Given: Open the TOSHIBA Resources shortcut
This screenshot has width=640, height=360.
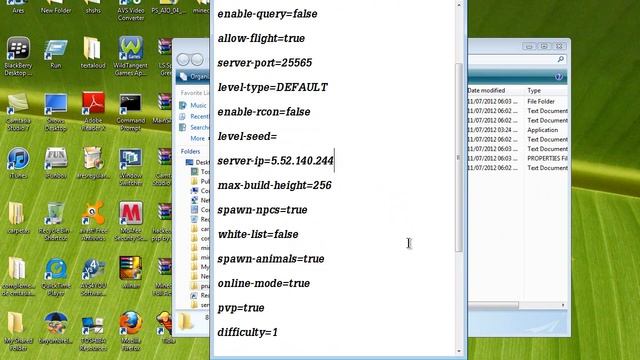Looking at the screenshot, I should tap(93, 331).
